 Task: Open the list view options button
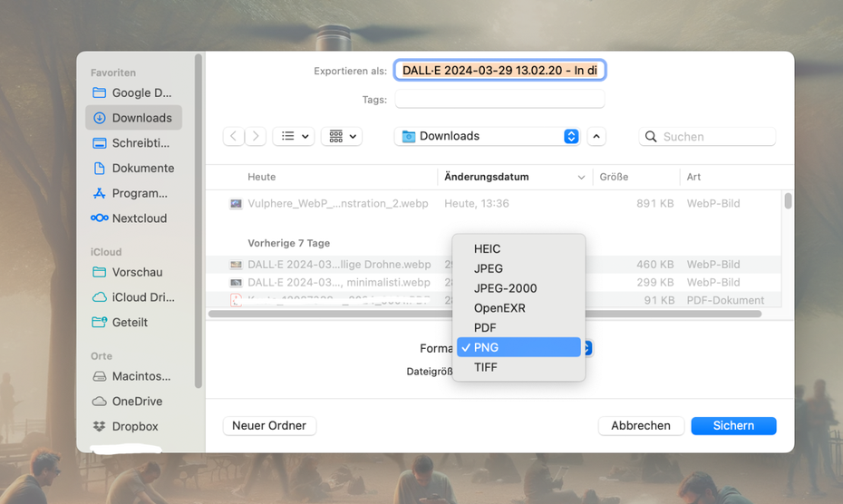[x=293, y=136]
